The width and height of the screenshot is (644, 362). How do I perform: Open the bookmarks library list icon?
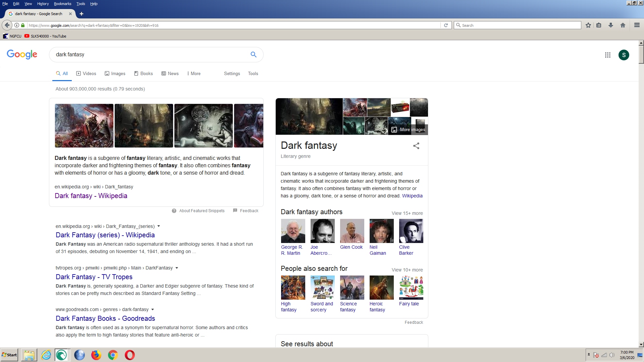[x=599, y=25]
